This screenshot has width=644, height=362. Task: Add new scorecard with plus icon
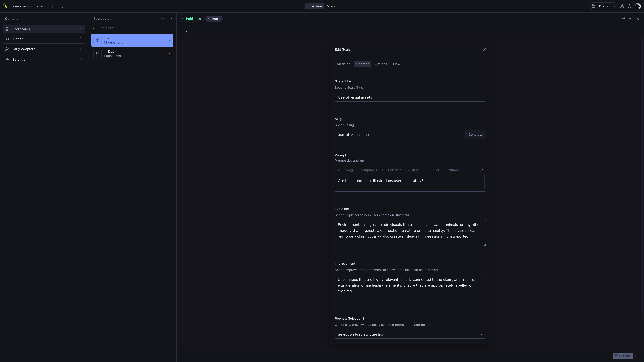pyautogui.click(x=163, y=19)
